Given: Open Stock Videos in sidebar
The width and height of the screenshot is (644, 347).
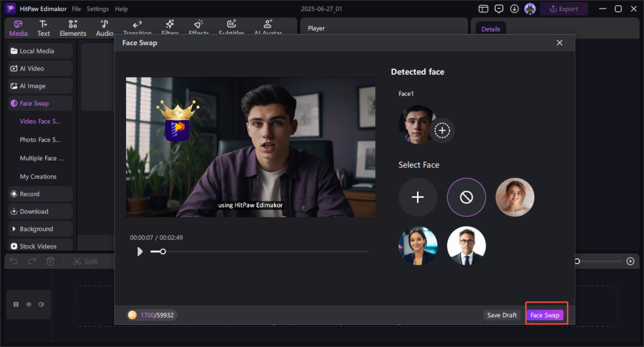Looking at the screenshot, I should [40, 246].
